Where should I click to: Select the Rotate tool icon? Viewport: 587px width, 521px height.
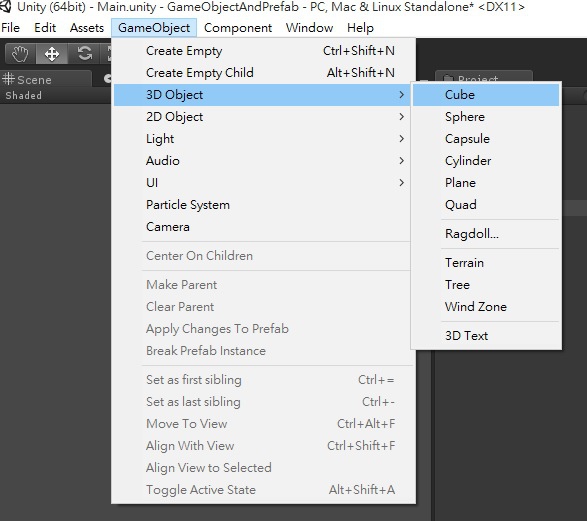point(84,54)
